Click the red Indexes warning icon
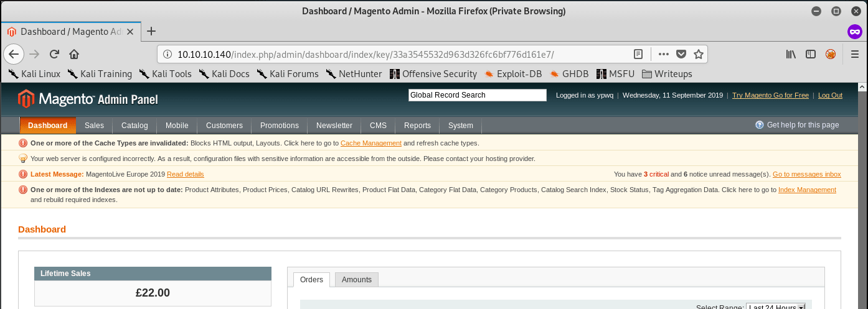 [x=23, y=190]
